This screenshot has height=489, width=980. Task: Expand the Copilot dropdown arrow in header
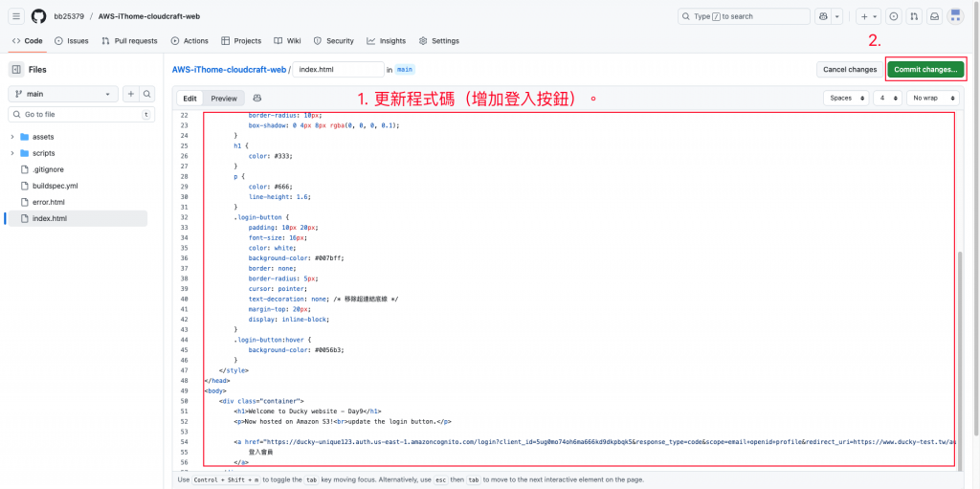837,16
